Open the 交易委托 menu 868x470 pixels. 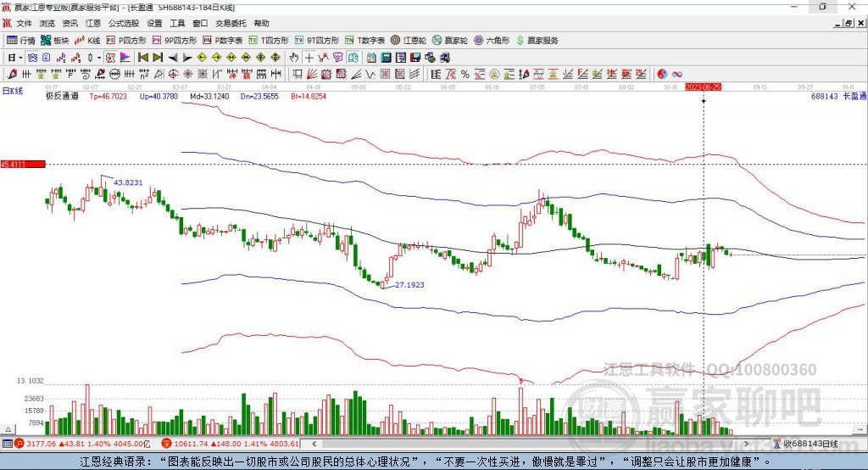pos(230,24)
